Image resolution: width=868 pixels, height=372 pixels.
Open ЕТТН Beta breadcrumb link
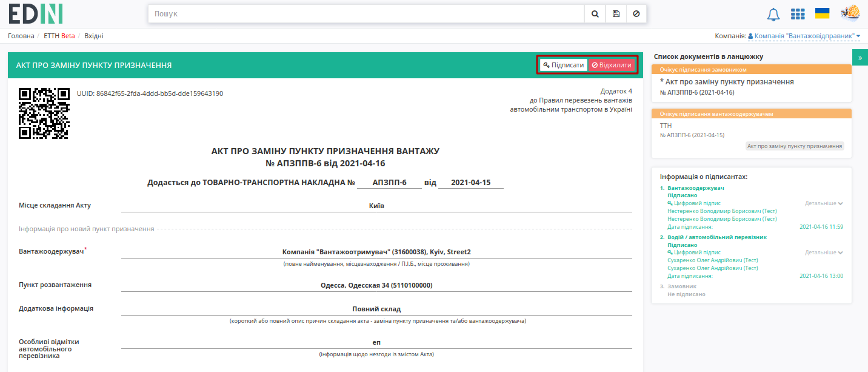click(x=59, y=36)
